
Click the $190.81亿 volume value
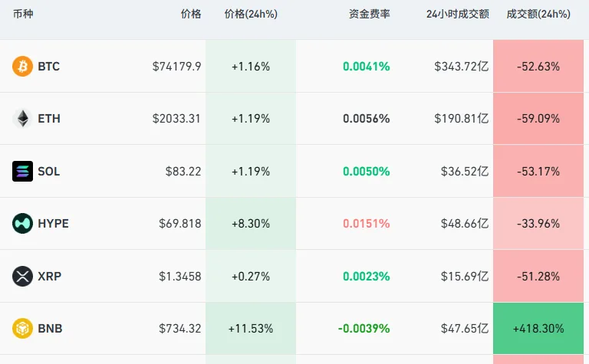click(461, 119)
